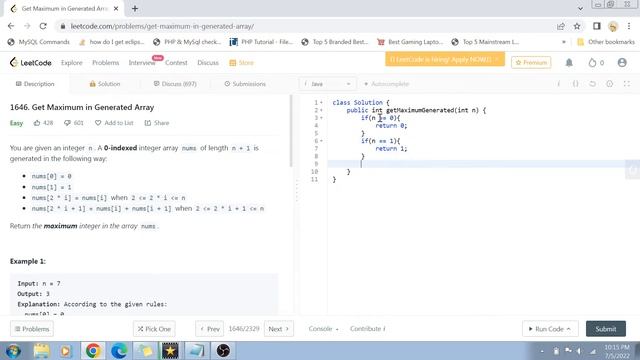Open a new browser tab
Viewport: 640px width, 360px height.
click(135, 8)
